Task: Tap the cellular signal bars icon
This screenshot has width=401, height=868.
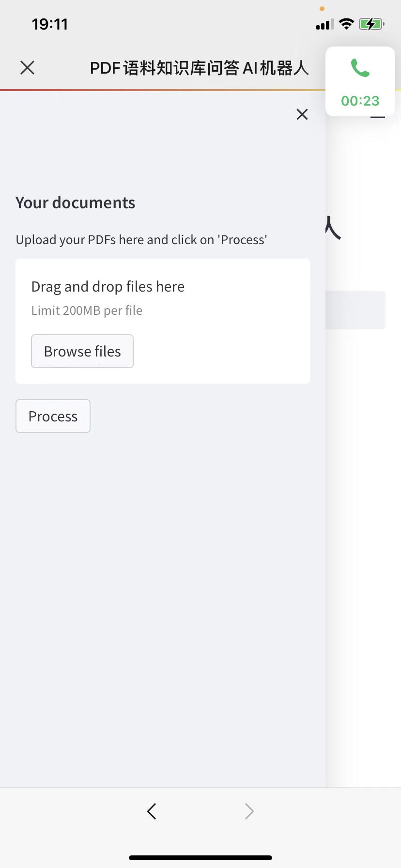Action: coord(325,25)
